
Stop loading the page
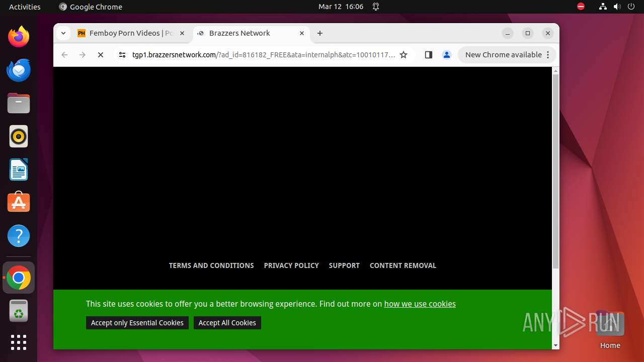tap(101, 55)
